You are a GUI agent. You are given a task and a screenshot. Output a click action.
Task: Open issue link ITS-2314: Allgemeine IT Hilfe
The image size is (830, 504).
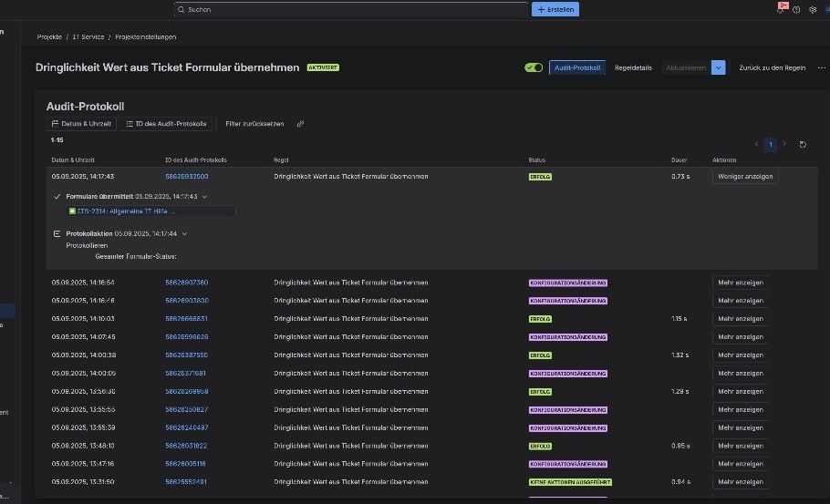point(126,211)
